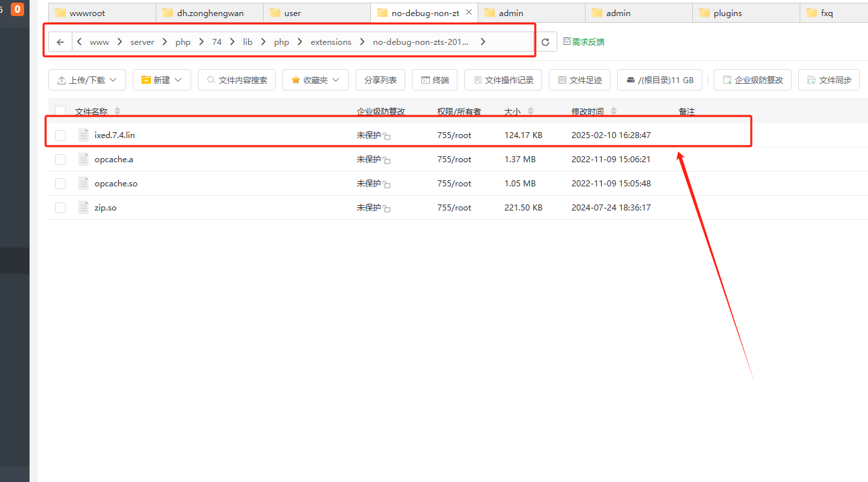Open 文件操作记录 operation log
Screen dimensions: 868x482
[503, 80]
